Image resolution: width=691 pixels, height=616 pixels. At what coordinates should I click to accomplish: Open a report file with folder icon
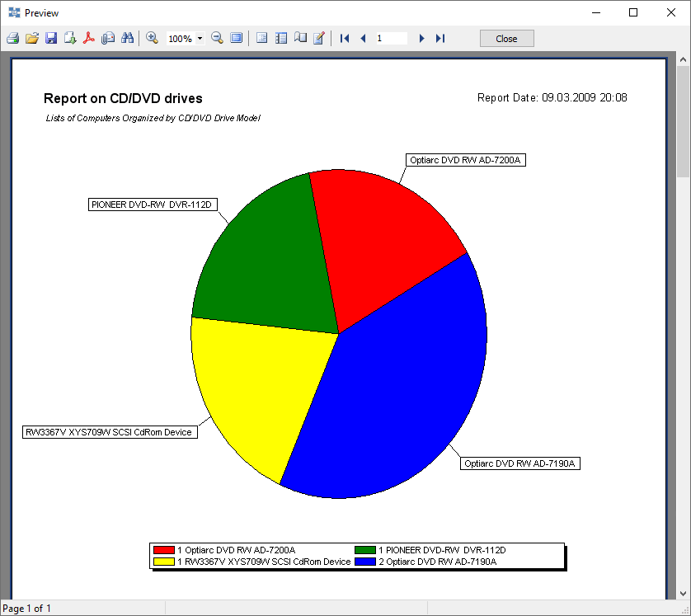pos(32,38)
